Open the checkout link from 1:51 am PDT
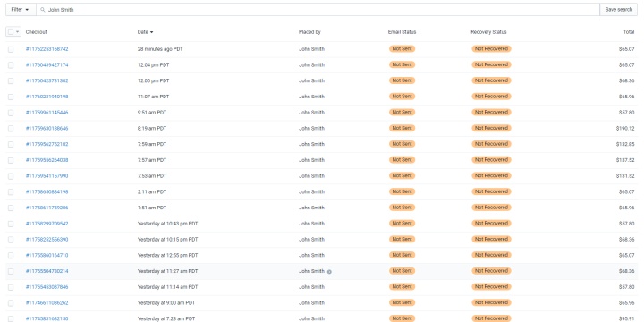The width and height of the screenshot is (644, 322). click(47, 208)
